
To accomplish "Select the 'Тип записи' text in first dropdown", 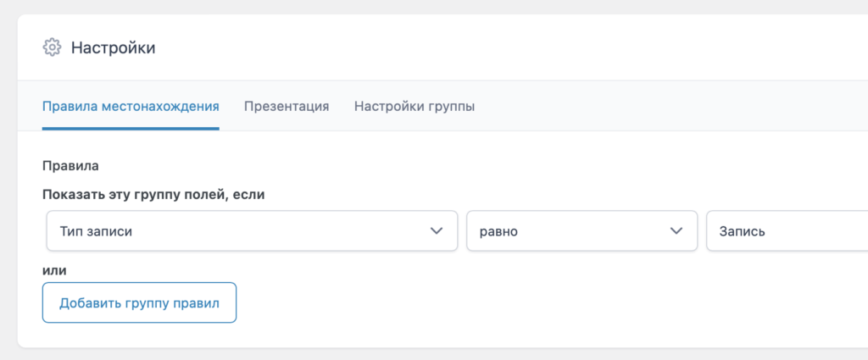I will (x=96, y=230).
